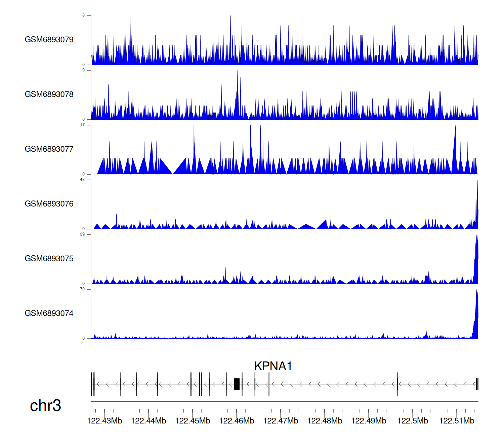Screen dimensions: 504x444
Task: Select the GSM6893076 track label
Action: [x=49, y=204]
